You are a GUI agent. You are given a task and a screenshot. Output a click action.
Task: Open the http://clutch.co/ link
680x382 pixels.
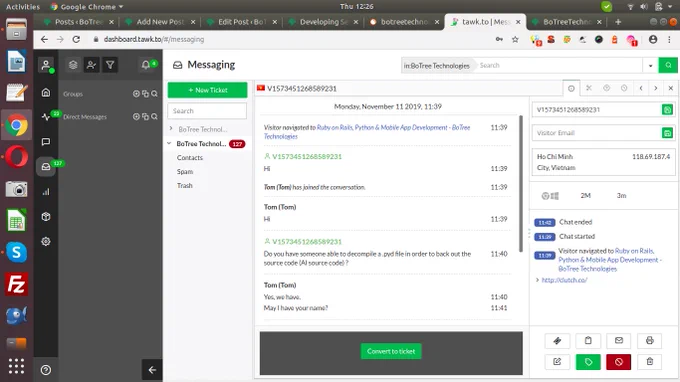coord(564,280)
